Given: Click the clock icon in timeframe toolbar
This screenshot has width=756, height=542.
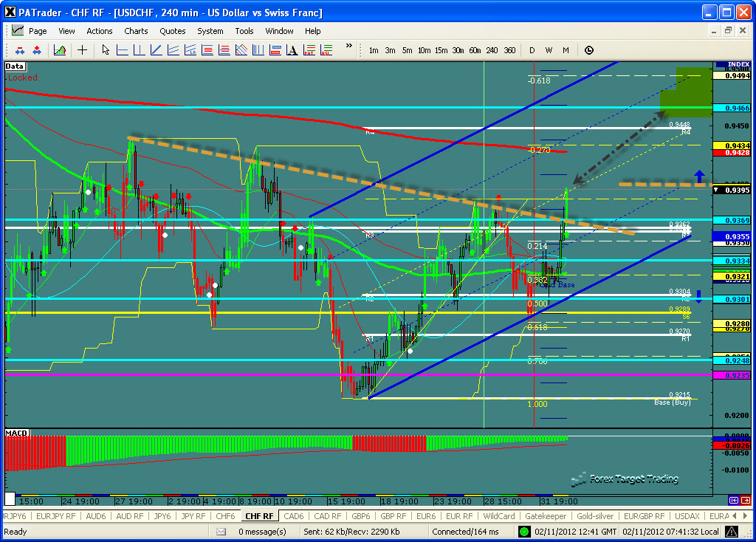Looking at the screenshot, I should 588,50.
